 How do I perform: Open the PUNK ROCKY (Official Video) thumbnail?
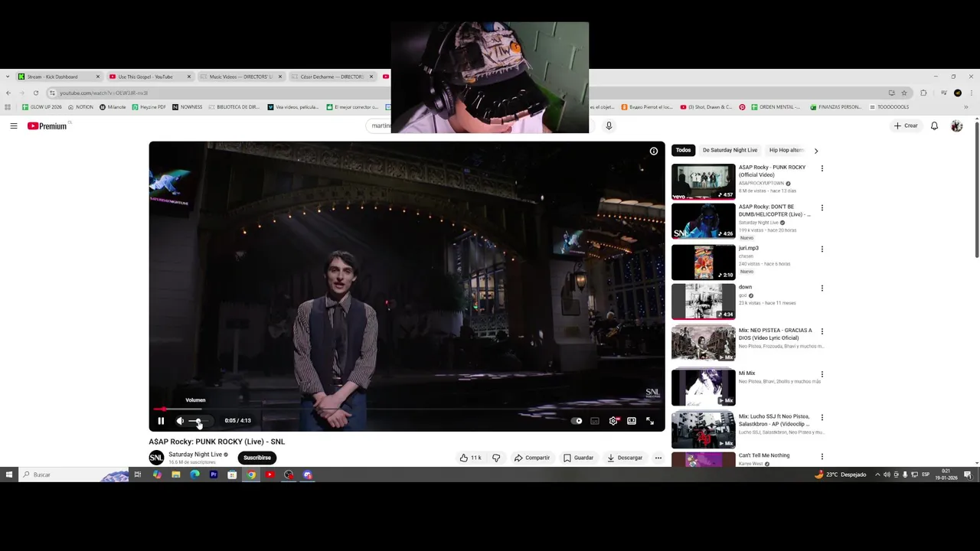(704, 181)
